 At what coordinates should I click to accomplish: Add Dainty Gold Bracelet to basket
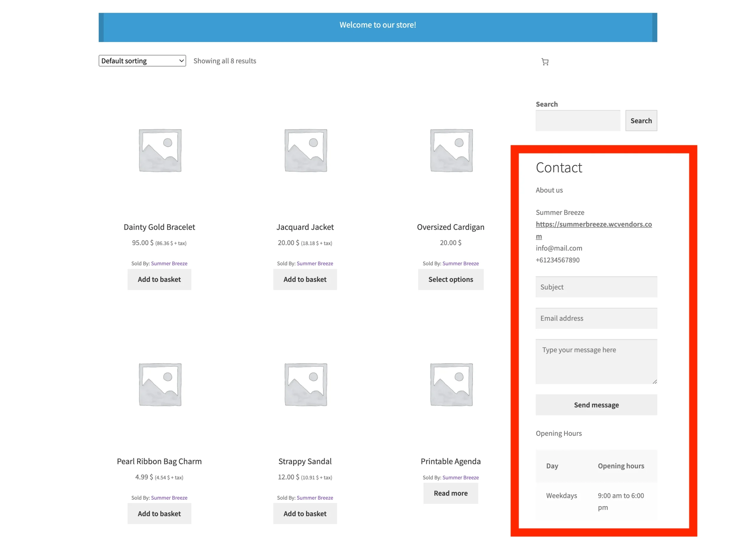159,280
